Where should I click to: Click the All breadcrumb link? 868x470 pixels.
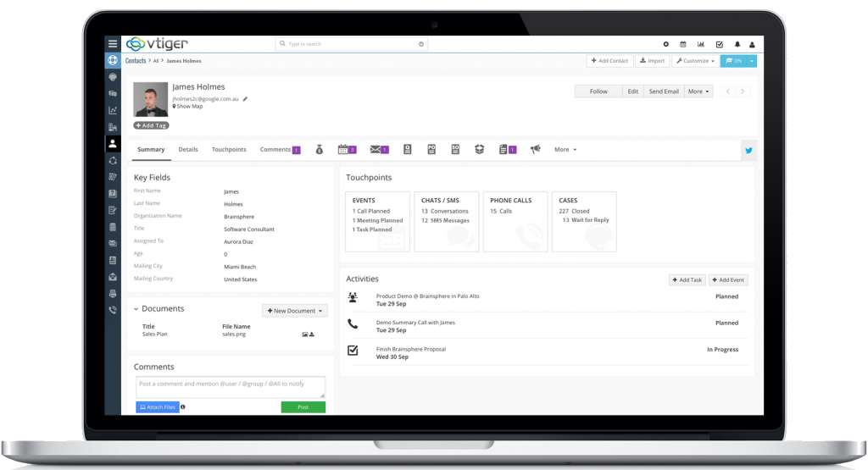(x=156, y=61)
